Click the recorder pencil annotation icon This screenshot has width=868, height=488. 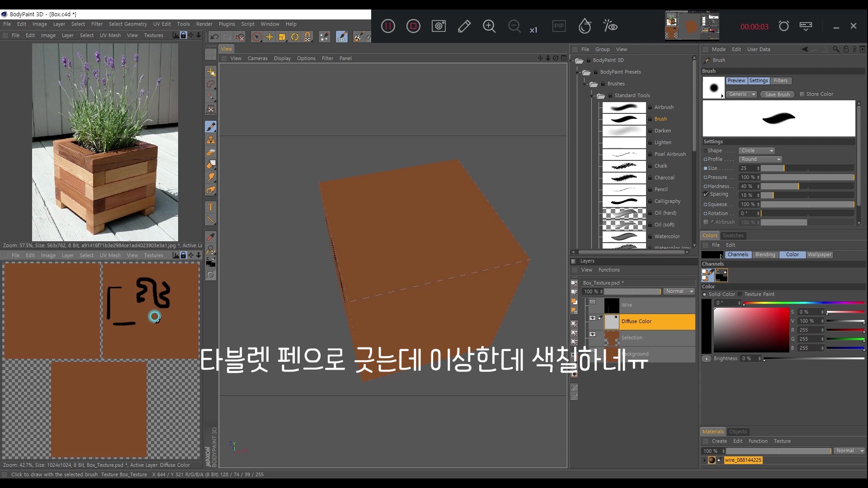click(464, 26)
